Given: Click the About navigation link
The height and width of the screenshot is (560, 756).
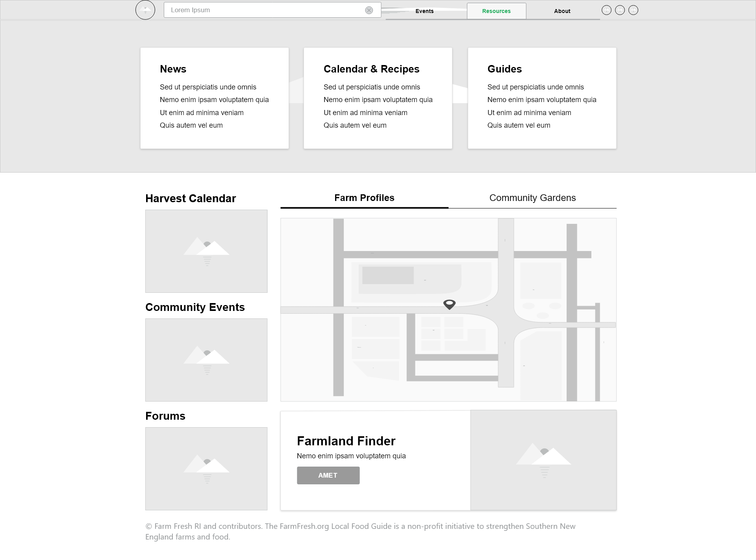Looking at the screenshot, I should pyautogui.click(x=561, y=10).
